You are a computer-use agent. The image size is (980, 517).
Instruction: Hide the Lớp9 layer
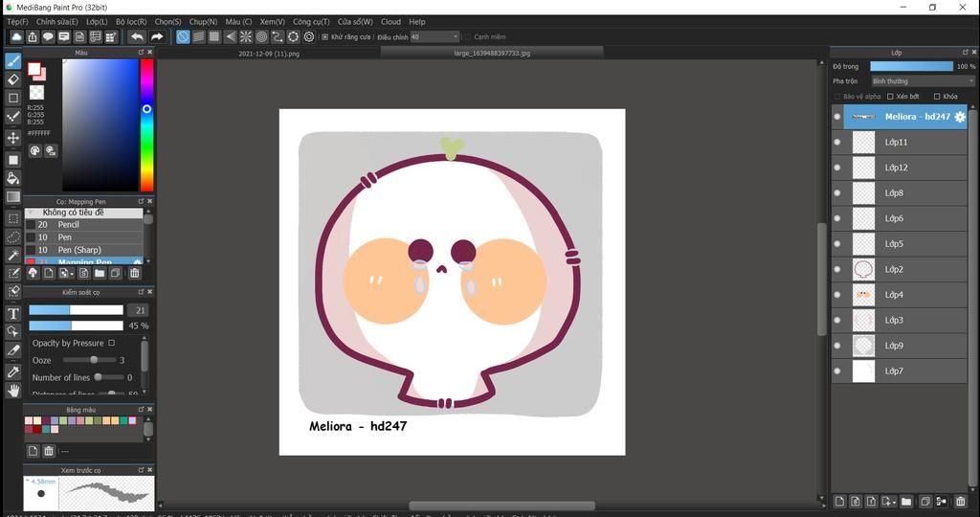[837, 346]
